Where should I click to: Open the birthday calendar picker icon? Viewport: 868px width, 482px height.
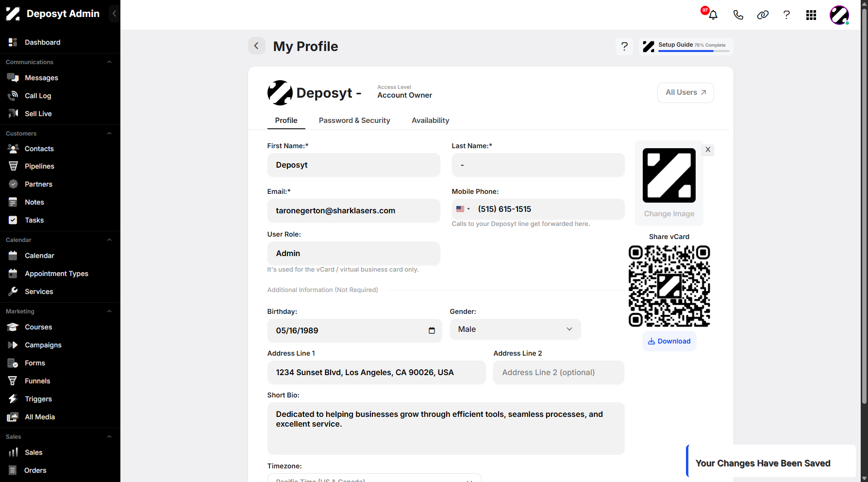[432, 330]
